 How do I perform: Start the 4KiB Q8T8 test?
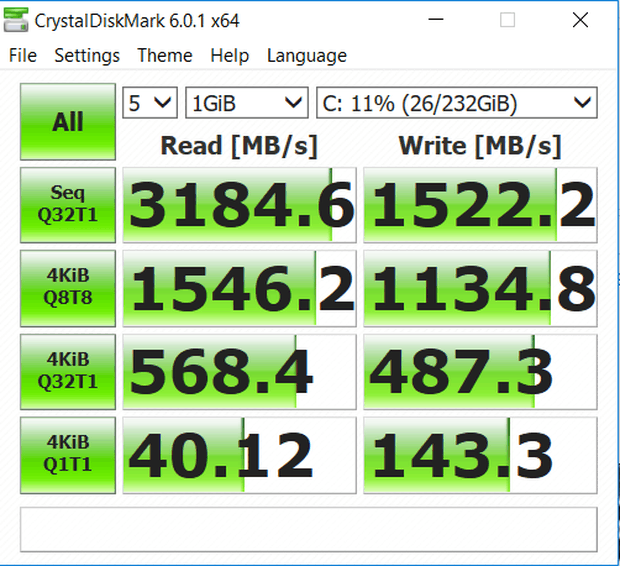coord(68,288)
